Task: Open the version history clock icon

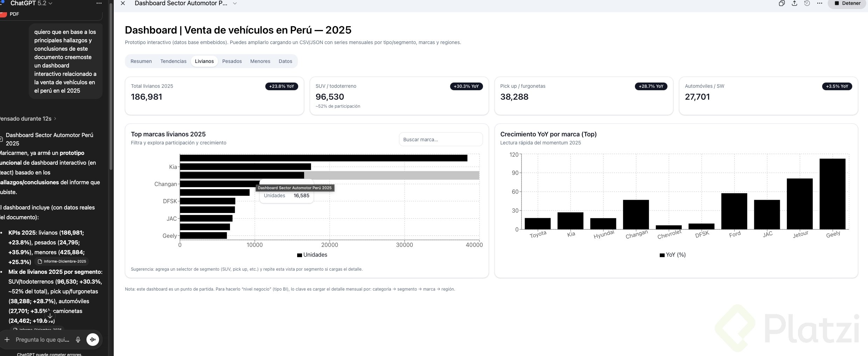Action: click(807, 3)
